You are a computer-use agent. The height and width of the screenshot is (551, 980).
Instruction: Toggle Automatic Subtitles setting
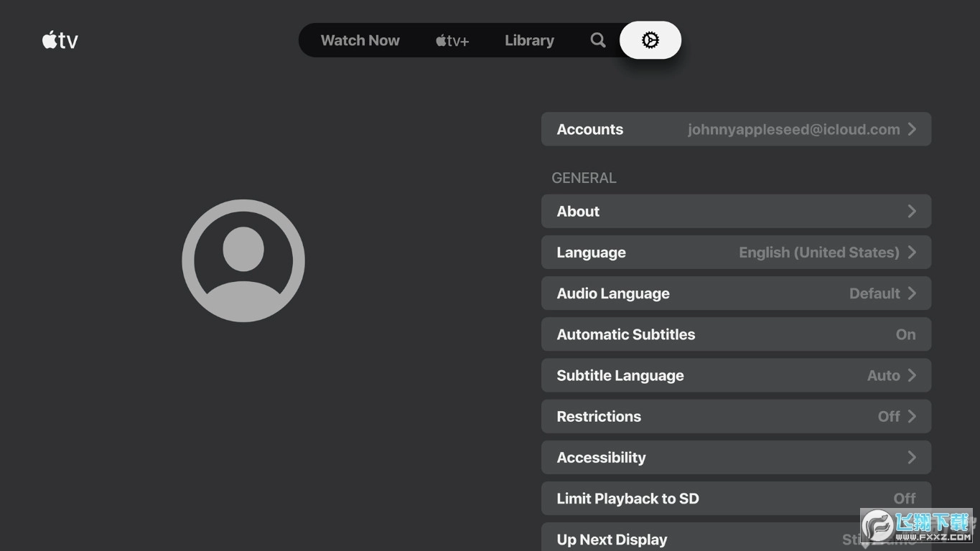coord(736,334)
